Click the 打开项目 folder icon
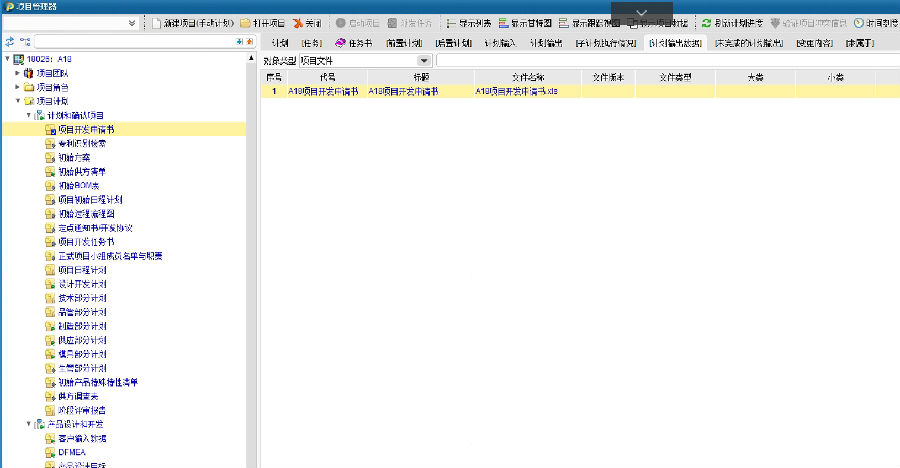 point(245,23)
